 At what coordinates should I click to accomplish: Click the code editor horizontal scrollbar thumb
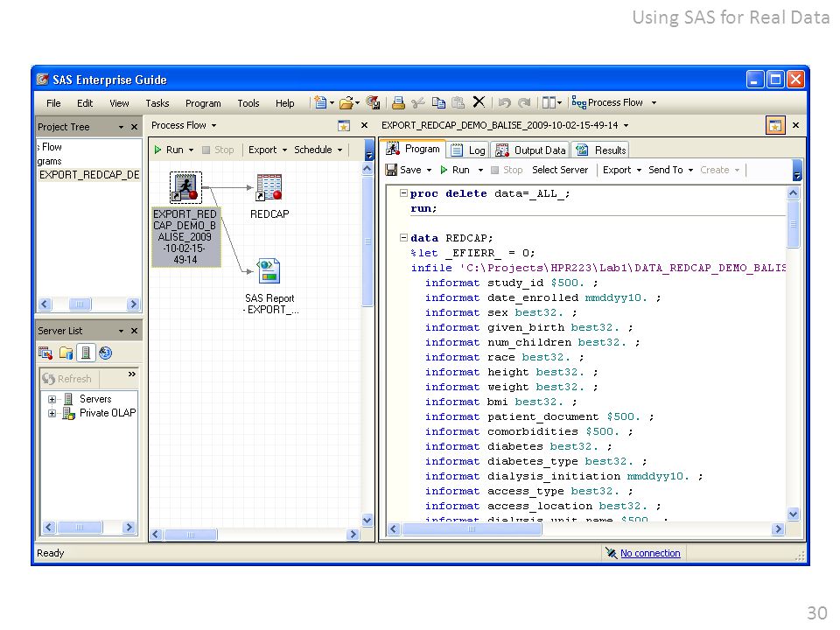pos(472,529)
